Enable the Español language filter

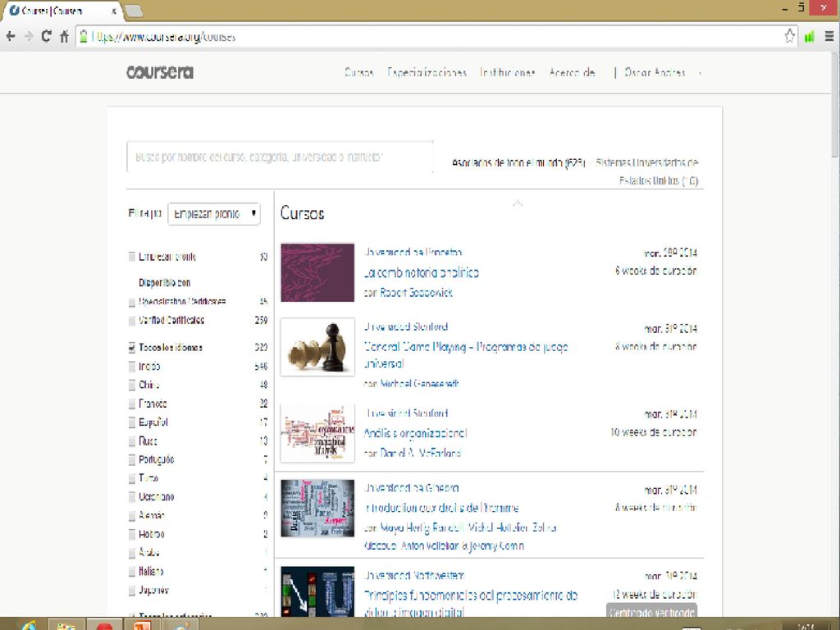132,422
